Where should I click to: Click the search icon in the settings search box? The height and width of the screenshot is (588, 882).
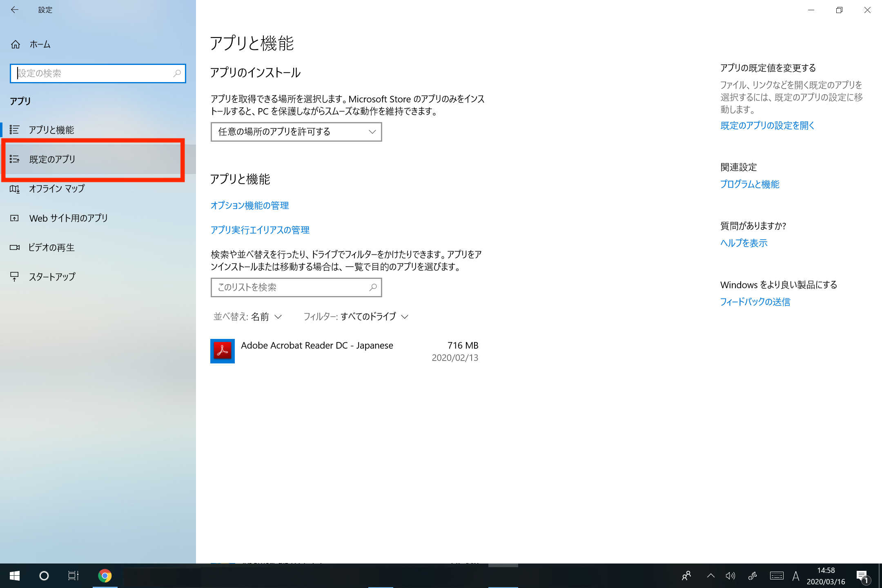pos(177,73)
